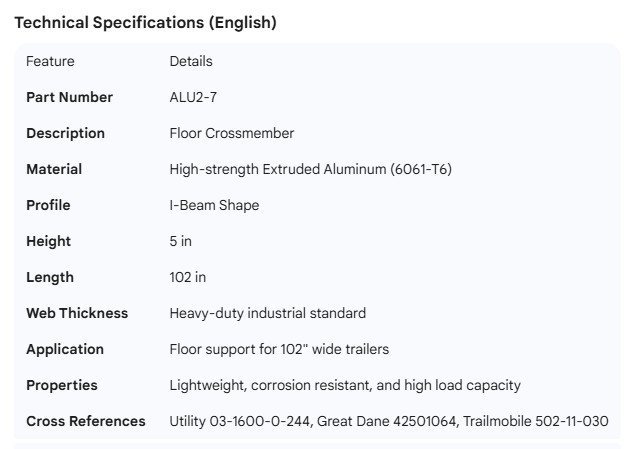Click the I-Beam Shape value

coord(214,205)
